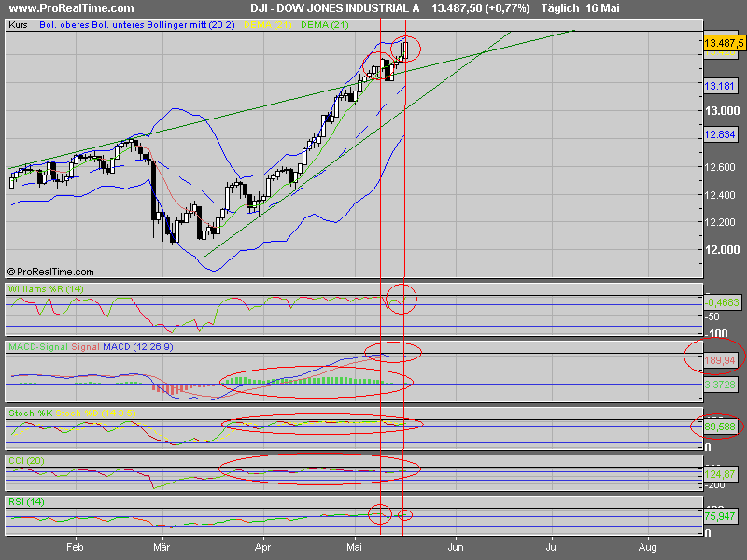Click the 189,94 MACD value tag
The width and height of the screenshot is (747, 560).
[720, 360]
